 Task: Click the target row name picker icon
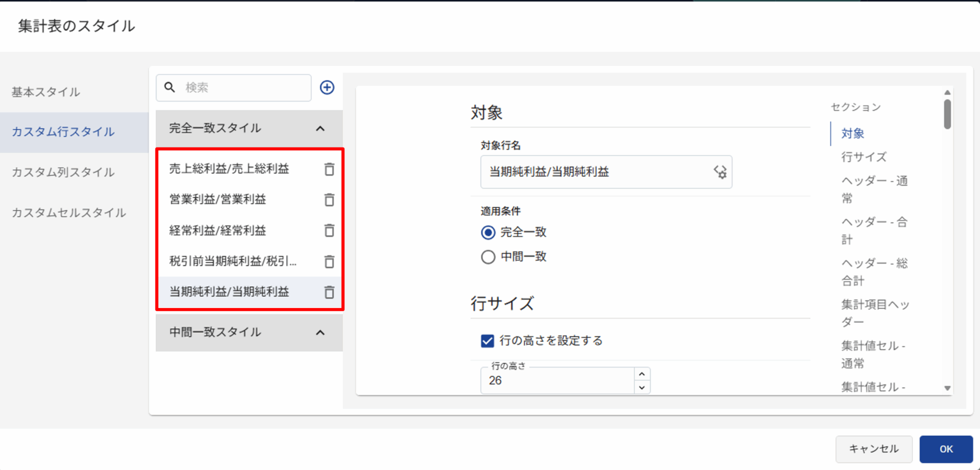720,172
